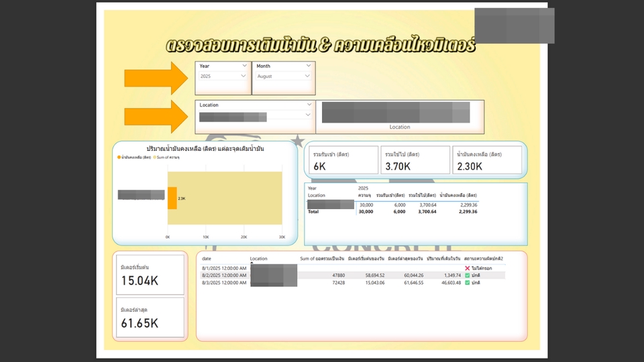Click the มิเตอร์เริ่มต้น 15.04K card
Screen dimensions: 644x362
click(x=150, y=275)
